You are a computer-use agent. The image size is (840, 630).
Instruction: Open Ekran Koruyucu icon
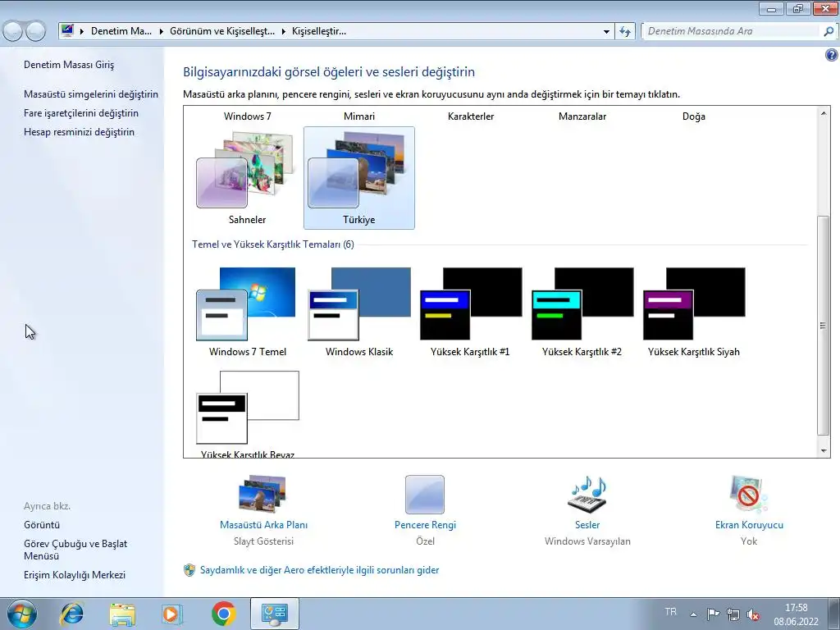pos(748,495)
